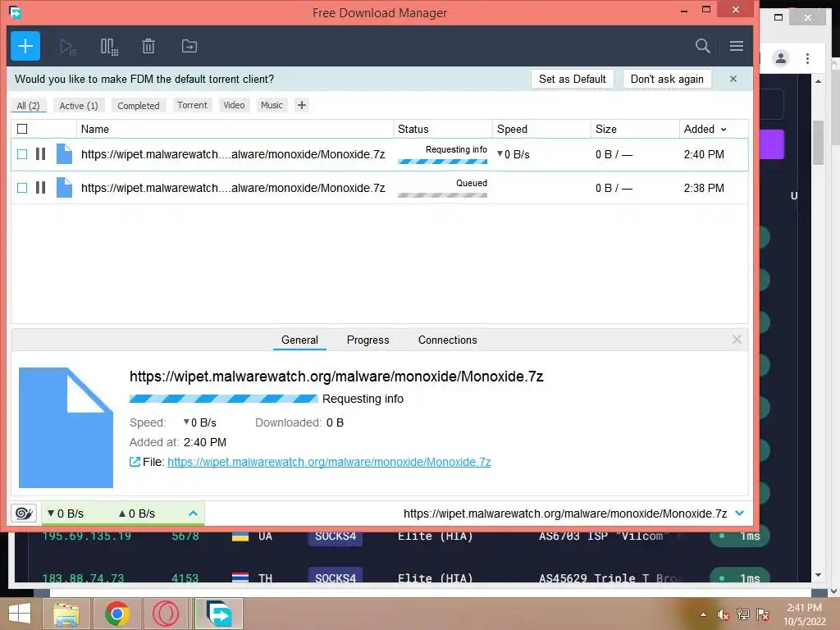Viewport: 840px width, 630px height.
Task: Open the hamburger main menu
Action: (x=736, y=46)
